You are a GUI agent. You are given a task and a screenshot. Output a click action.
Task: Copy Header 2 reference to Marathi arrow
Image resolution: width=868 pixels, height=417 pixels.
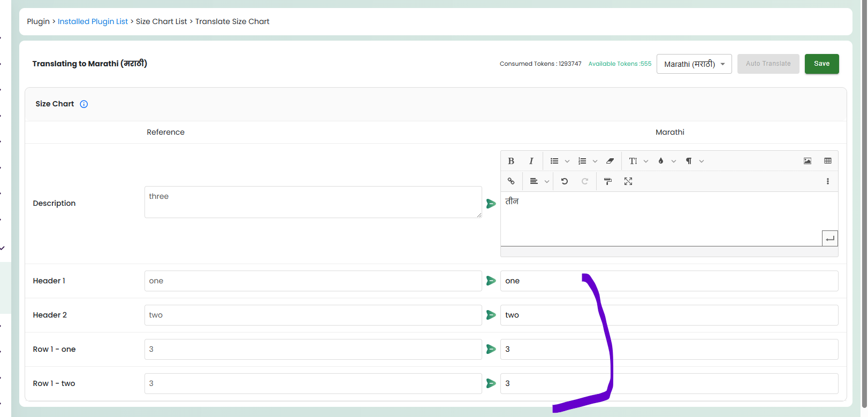click(x=491, y=315)
